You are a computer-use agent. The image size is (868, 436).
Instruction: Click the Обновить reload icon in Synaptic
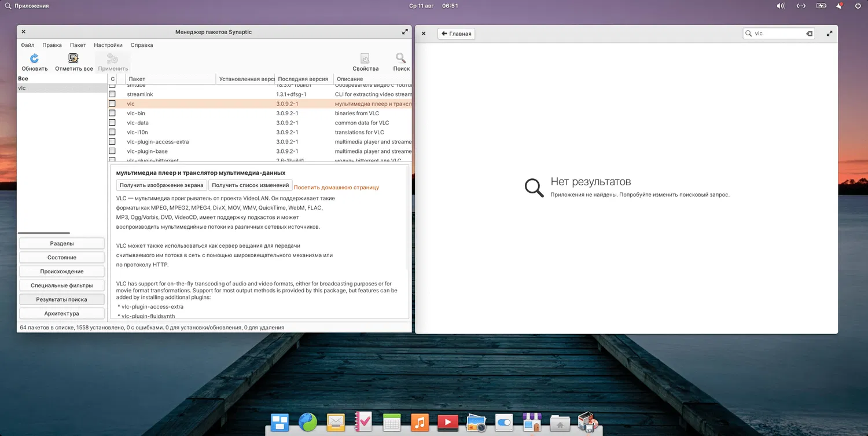coord(35,58)
